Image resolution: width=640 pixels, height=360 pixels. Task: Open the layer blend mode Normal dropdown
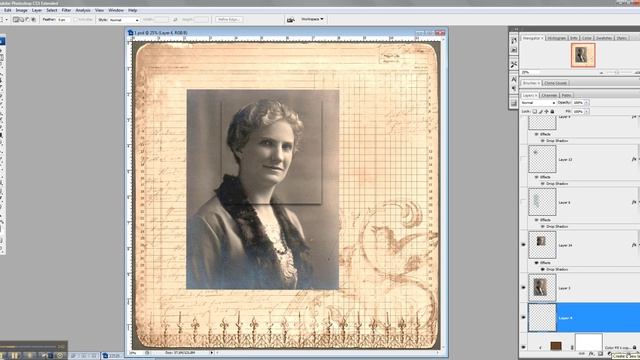(x=538, y=103)
